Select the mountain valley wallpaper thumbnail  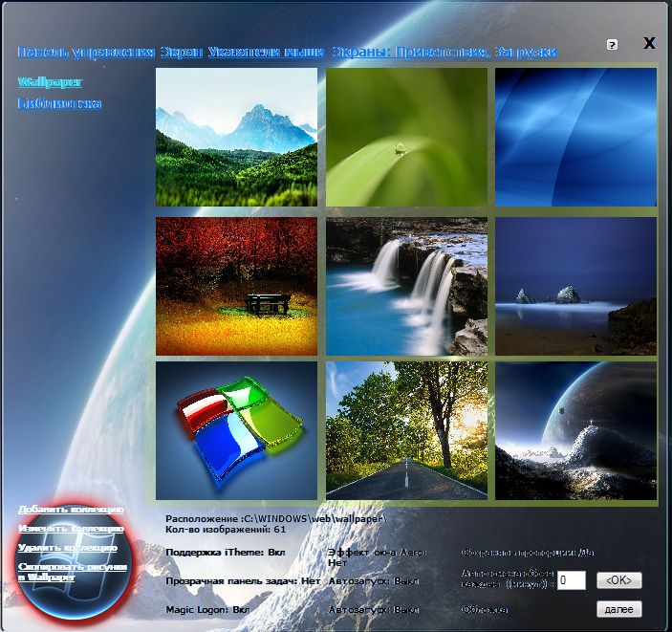pyautogui.click(x=236, y=138)
